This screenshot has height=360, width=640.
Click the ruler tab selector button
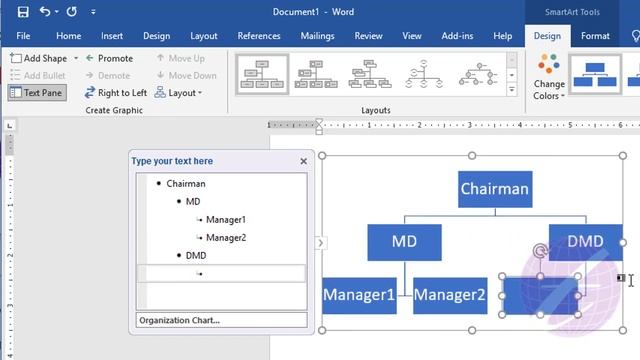click(x=10, y=126)
